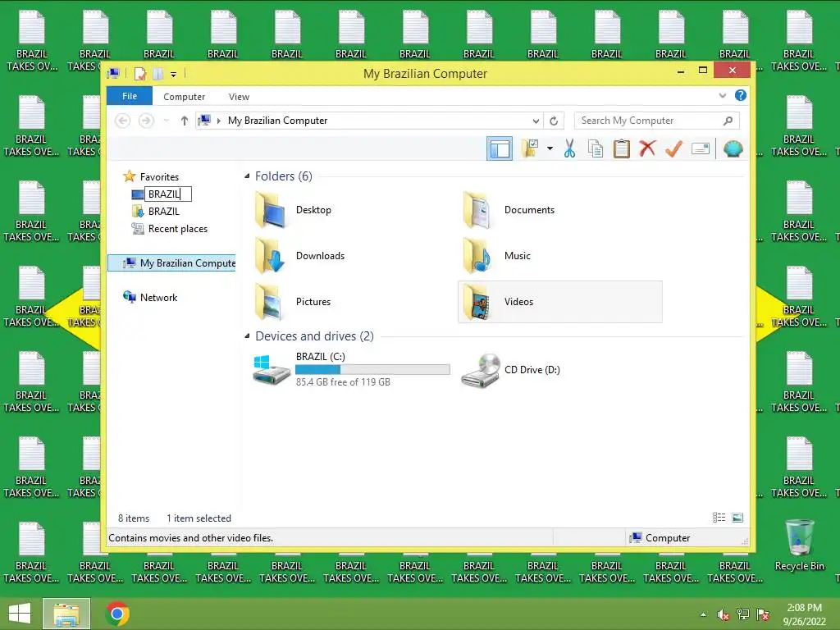Open the folder options toolbar icon
840x630 pixels.
(x=531, y=148)
